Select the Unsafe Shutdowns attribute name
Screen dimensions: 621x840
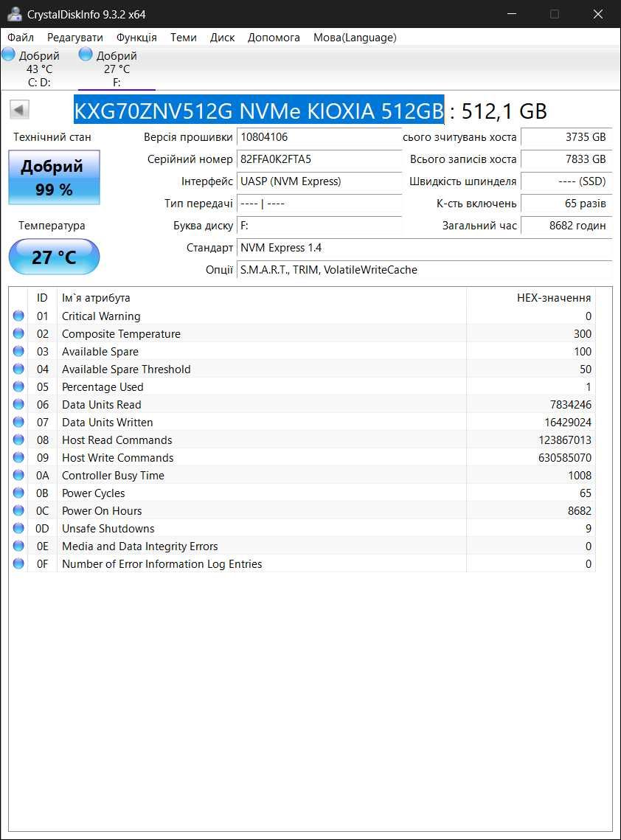coord(108,528)
